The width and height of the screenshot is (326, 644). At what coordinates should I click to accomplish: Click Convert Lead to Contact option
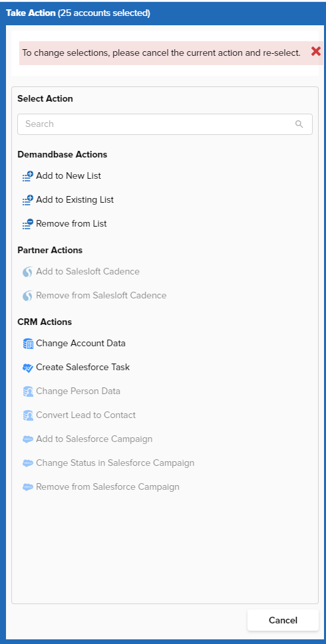coord(86,415)
